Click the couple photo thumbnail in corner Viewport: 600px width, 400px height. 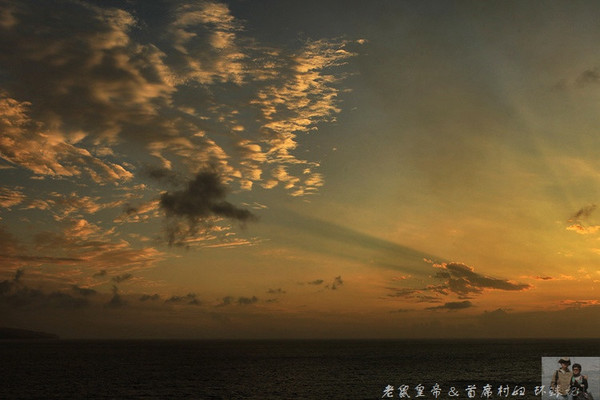570,378
